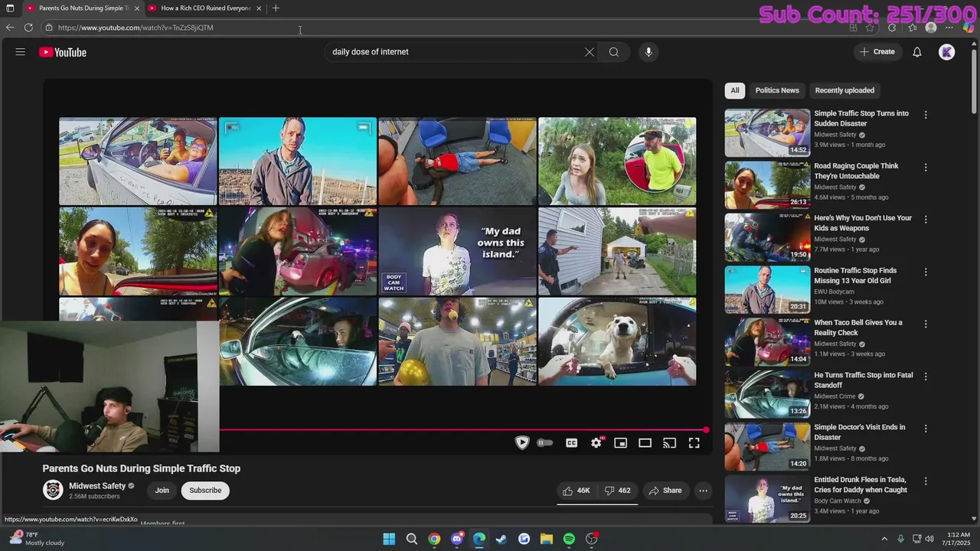This screenshot has width=980, height=551.
Task: Select the Recently uploaded filter chip
Action: tap(844, 90)
